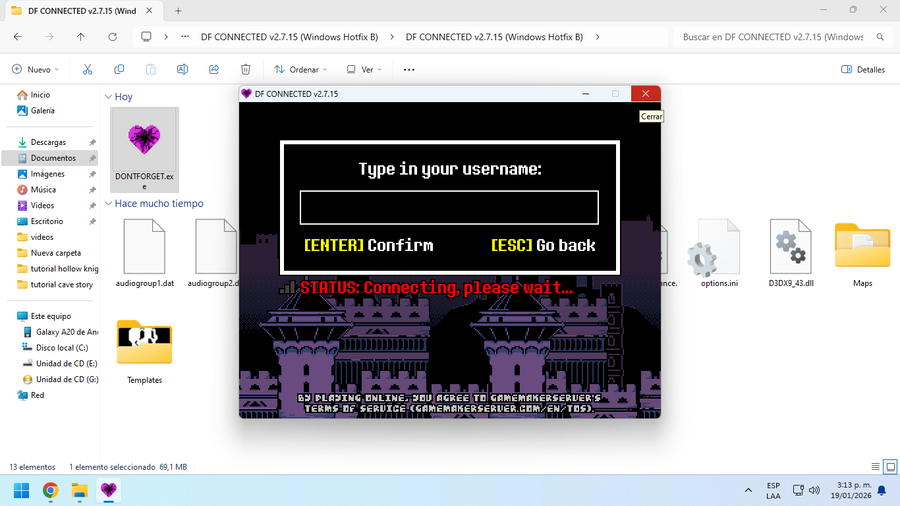Switch to details list view icon

(875, 466)
